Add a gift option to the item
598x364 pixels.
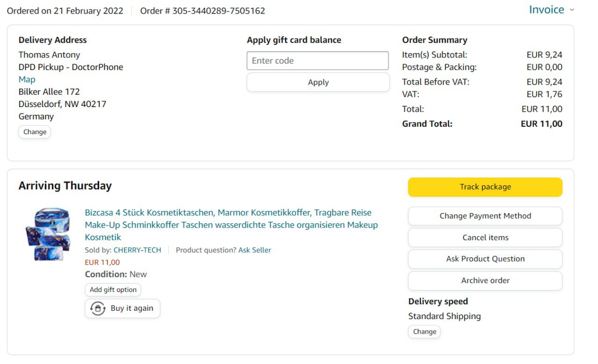[113, 290]
